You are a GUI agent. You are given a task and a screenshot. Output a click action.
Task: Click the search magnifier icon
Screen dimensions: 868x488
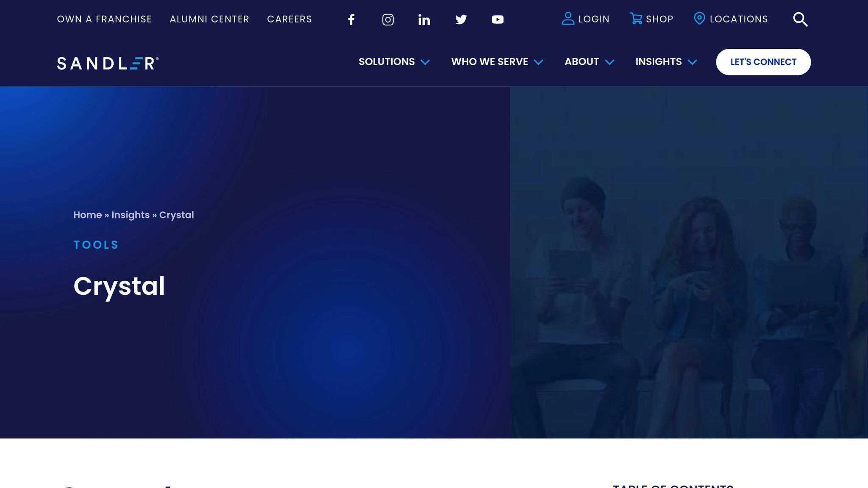point(800,19)
